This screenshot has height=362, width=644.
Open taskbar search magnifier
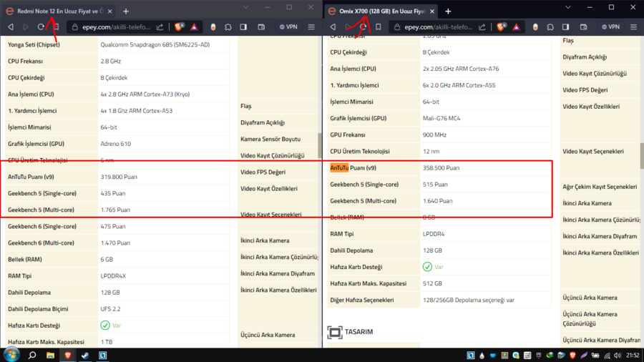31,356
